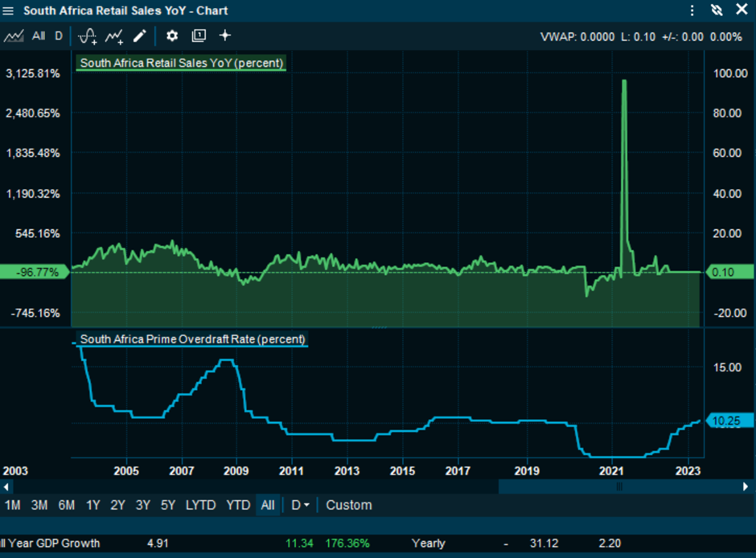Toggle the unlink window icon

(x=717, y=10)
